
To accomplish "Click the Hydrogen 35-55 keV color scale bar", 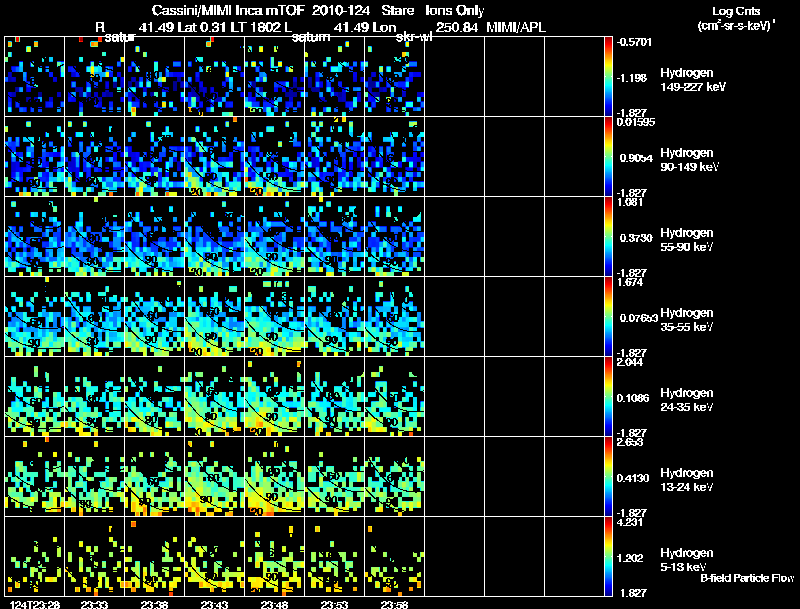I will [608, 317].
